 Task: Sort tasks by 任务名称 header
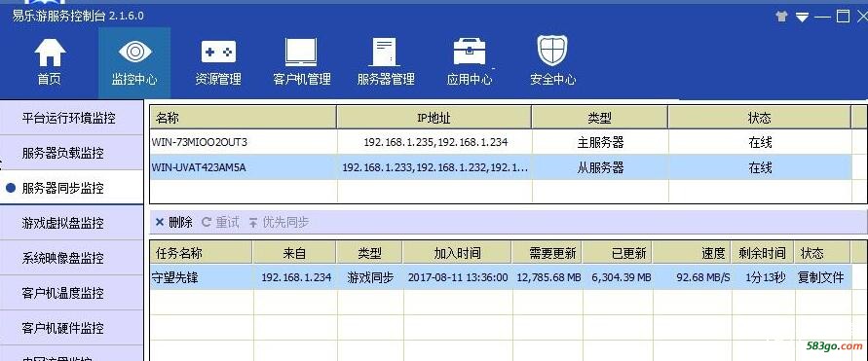click(202, 253)
